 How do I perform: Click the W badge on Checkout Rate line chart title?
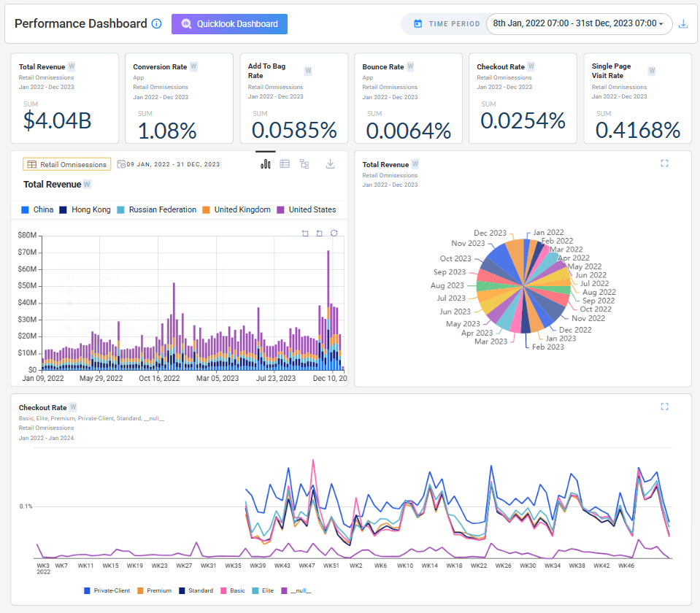73,407
